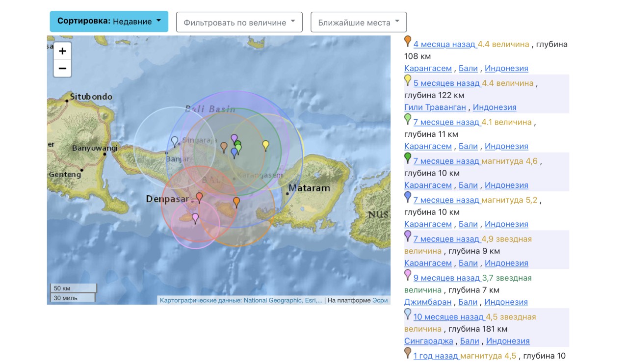Click light blue pin beside 10 месяцев назад entry
The height and width of the screenshot is (364, 628).
tap(408, 314)
